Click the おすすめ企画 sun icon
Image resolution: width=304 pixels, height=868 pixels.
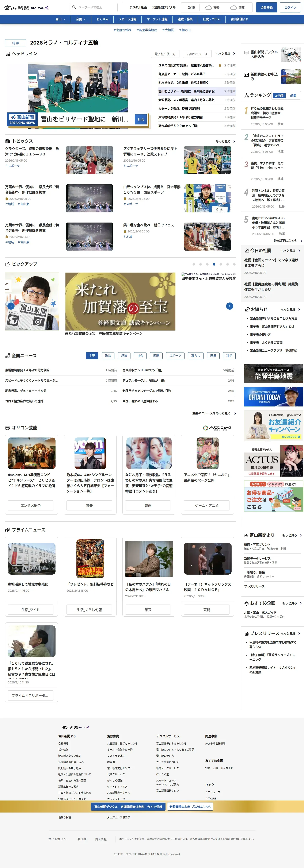(x=247, y=603)
